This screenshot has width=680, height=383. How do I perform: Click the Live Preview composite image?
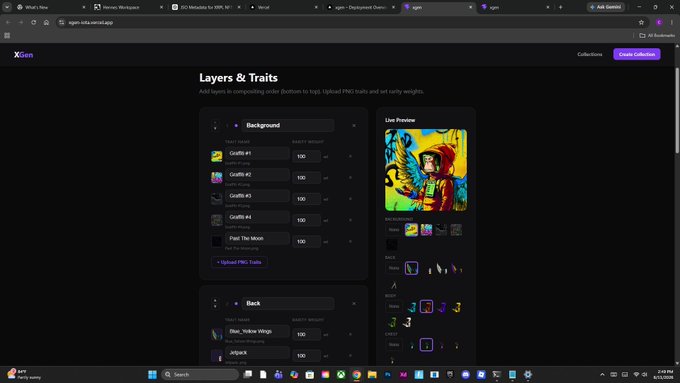click(x=426, y=170)
